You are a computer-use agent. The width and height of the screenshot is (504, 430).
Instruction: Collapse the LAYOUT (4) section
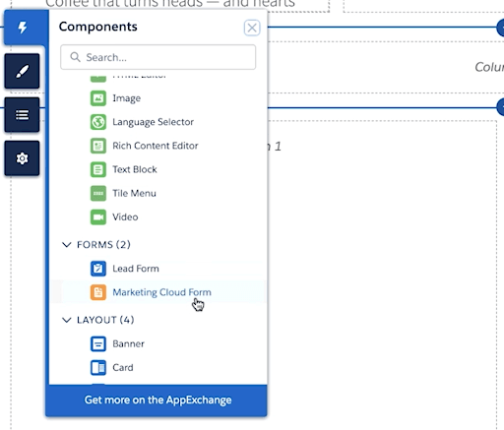click(x=67, y=320)
